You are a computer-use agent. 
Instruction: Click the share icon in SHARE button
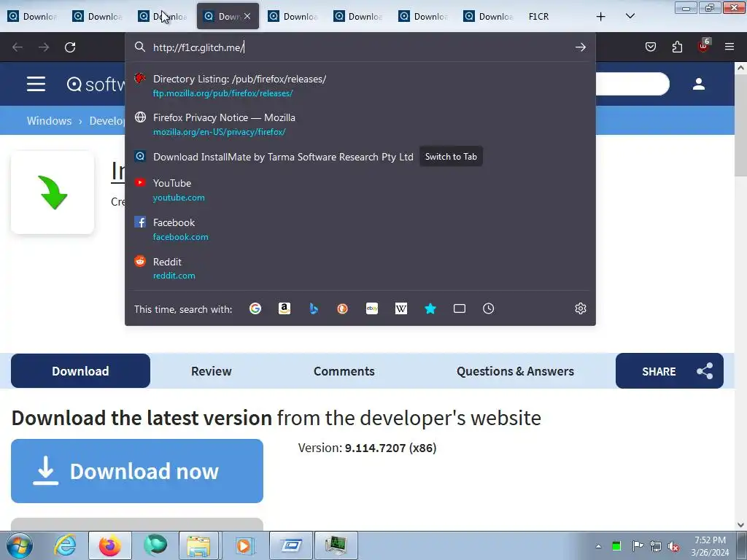705,371
